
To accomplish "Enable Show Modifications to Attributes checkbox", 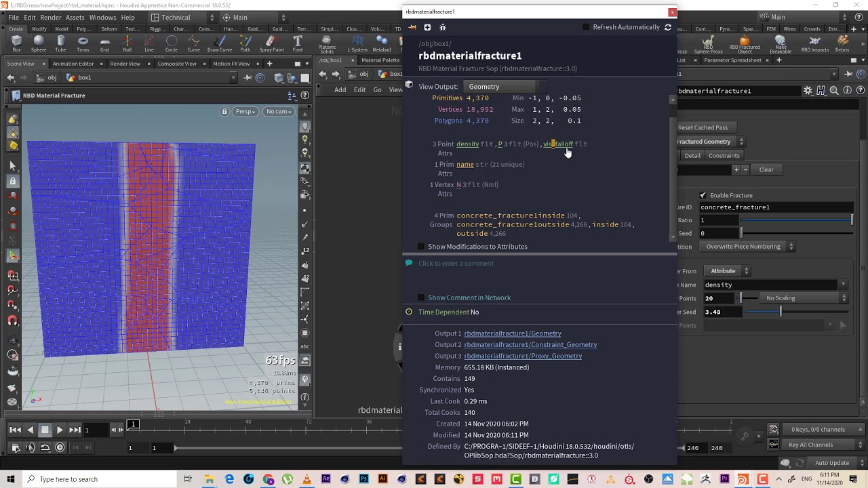I will [421, 247].
